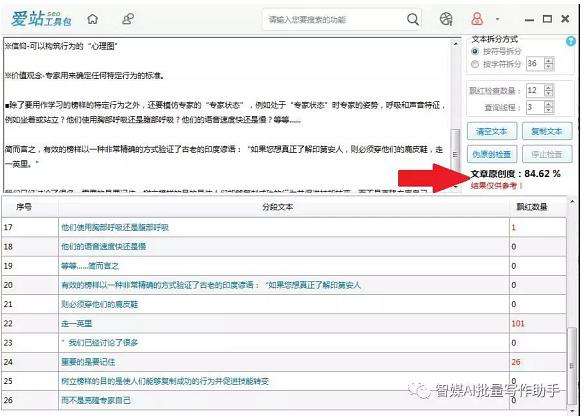Open the red user account icon
The height and width of the screenshot is (418, 584).
[x=477, y=19]
